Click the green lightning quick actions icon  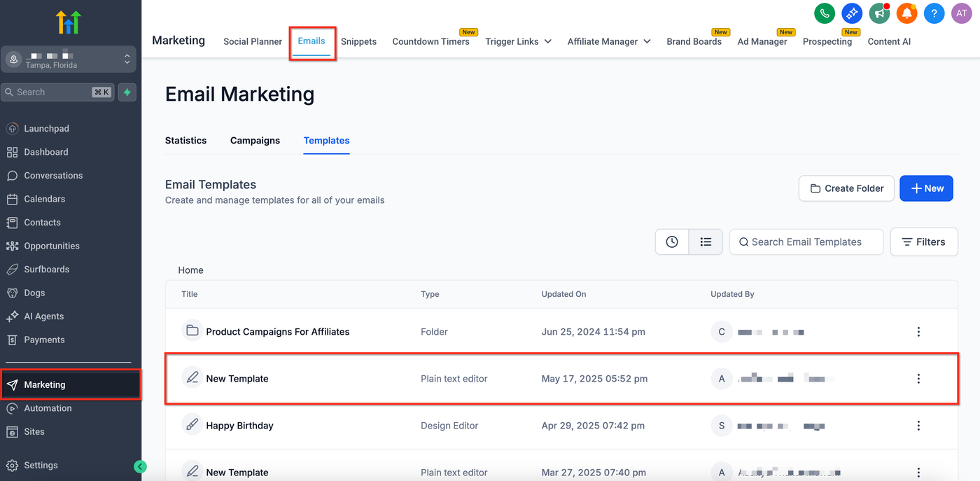127,92
